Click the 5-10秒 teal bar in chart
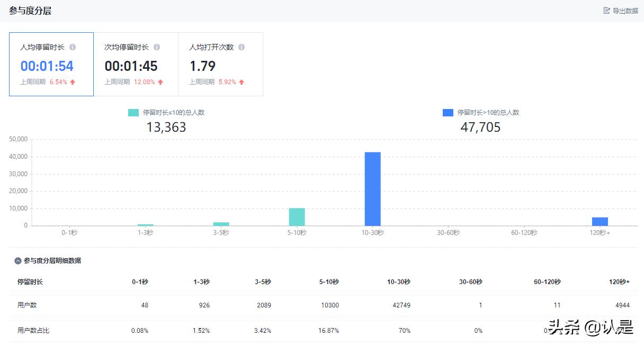Screen dimensions: 644x346 pyautogui.click(x=297, y=217)
